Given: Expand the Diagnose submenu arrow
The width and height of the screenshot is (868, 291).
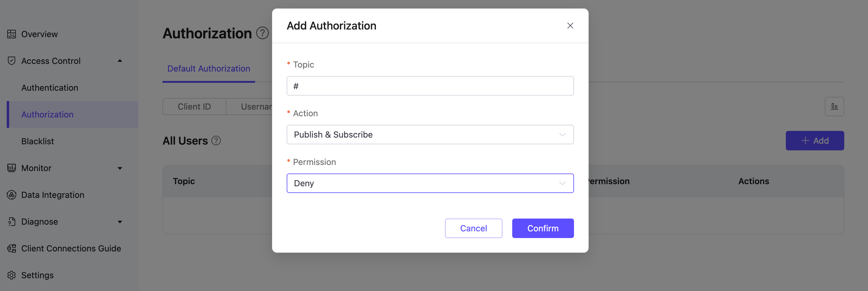Looking at the screenshot, I should (120, 222).
